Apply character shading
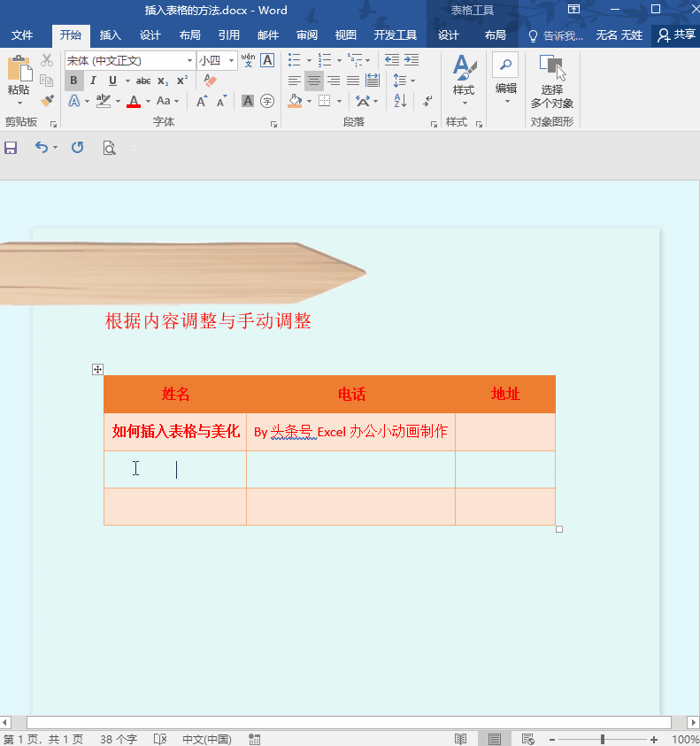 point(248,101)
